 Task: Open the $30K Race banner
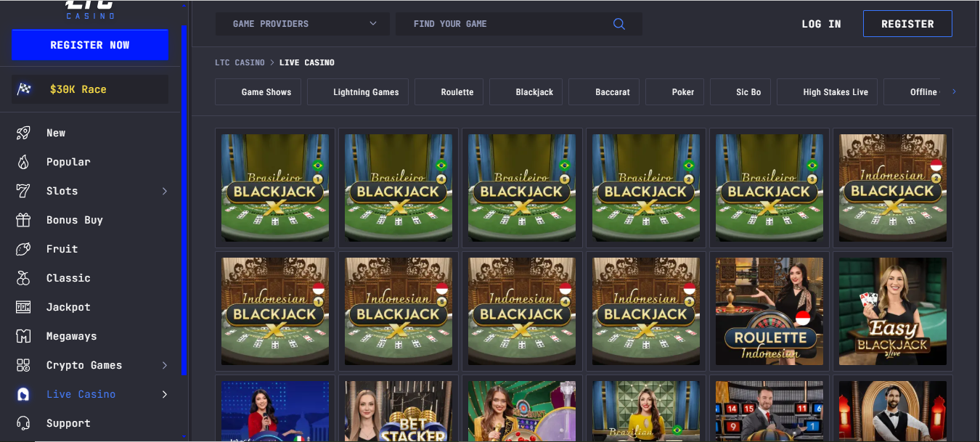90,89
